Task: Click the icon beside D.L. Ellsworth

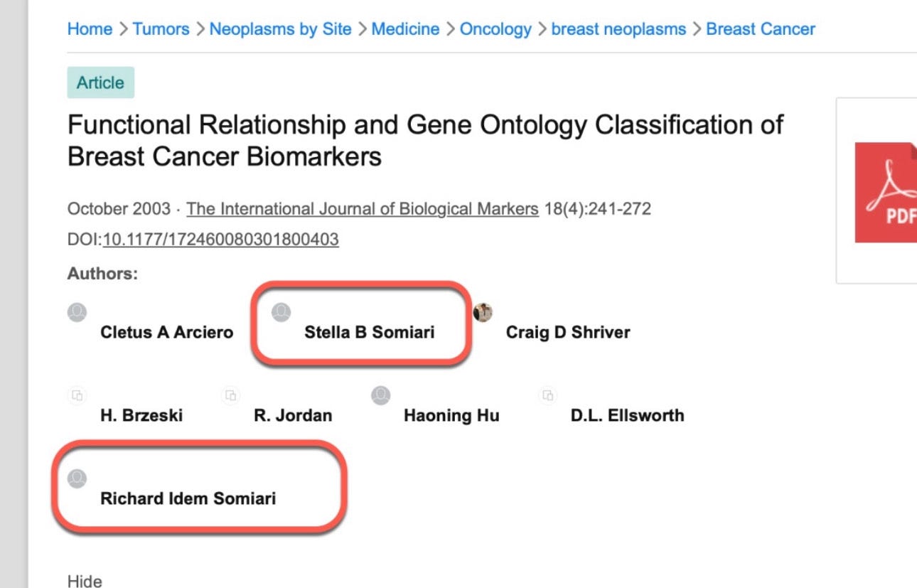Action: point(547,395)
